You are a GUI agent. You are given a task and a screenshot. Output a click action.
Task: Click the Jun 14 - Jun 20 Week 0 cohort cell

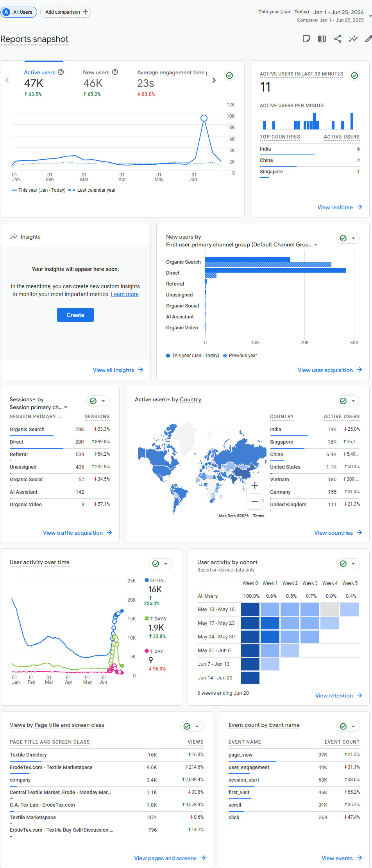click(250, 678)
